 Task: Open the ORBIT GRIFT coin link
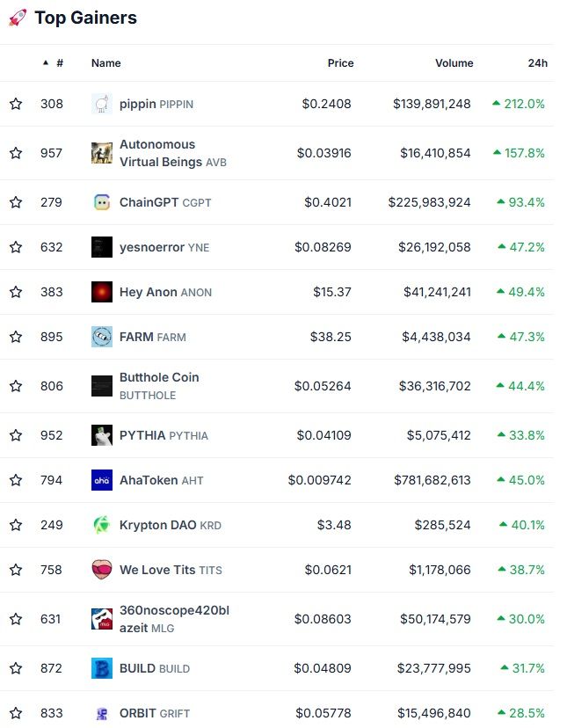(155, 713)
